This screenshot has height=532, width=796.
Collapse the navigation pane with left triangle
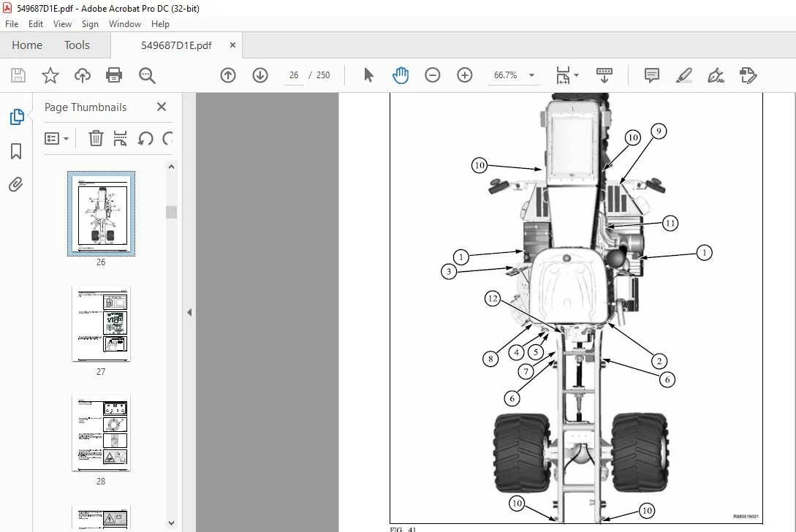tap(189, 312)
